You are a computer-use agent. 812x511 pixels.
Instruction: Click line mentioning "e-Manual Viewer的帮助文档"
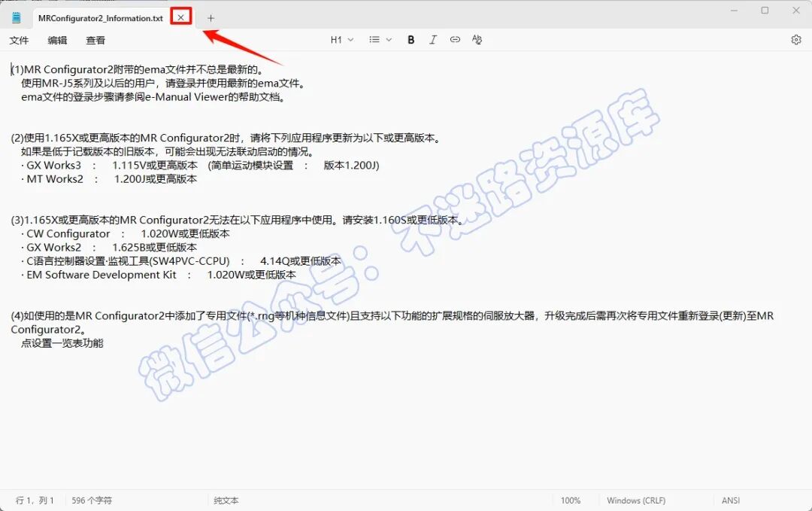(x=154, y=97)
